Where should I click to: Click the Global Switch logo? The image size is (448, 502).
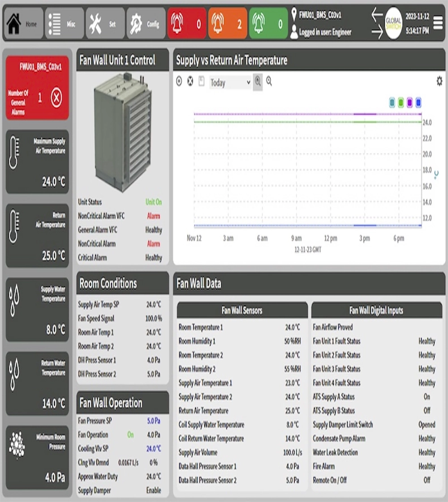(393, 23)
